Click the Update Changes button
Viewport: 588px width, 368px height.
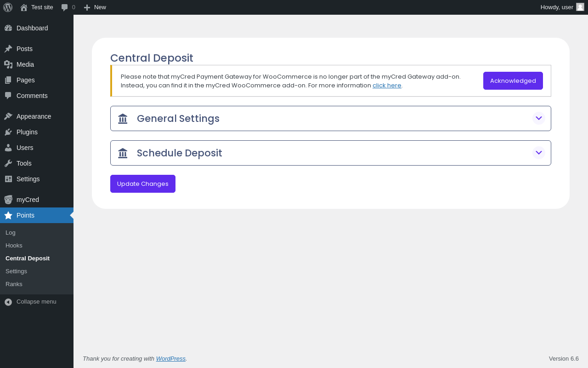[143, 184]
